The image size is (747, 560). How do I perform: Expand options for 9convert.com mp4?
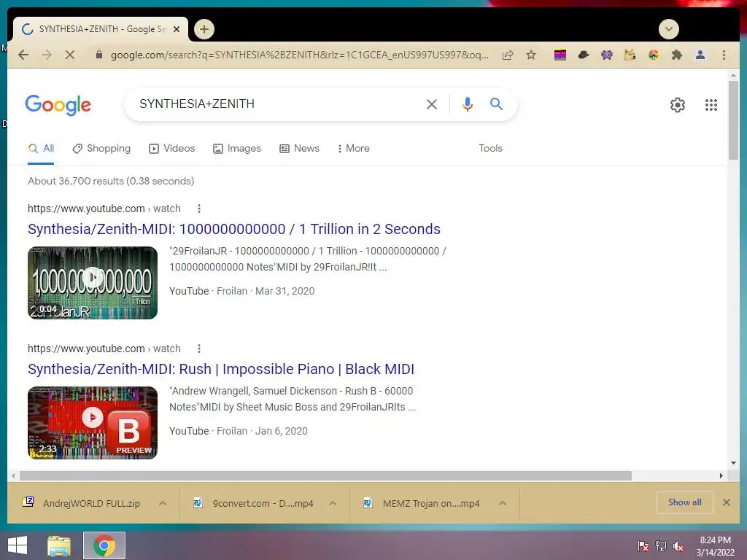[333, 503]
